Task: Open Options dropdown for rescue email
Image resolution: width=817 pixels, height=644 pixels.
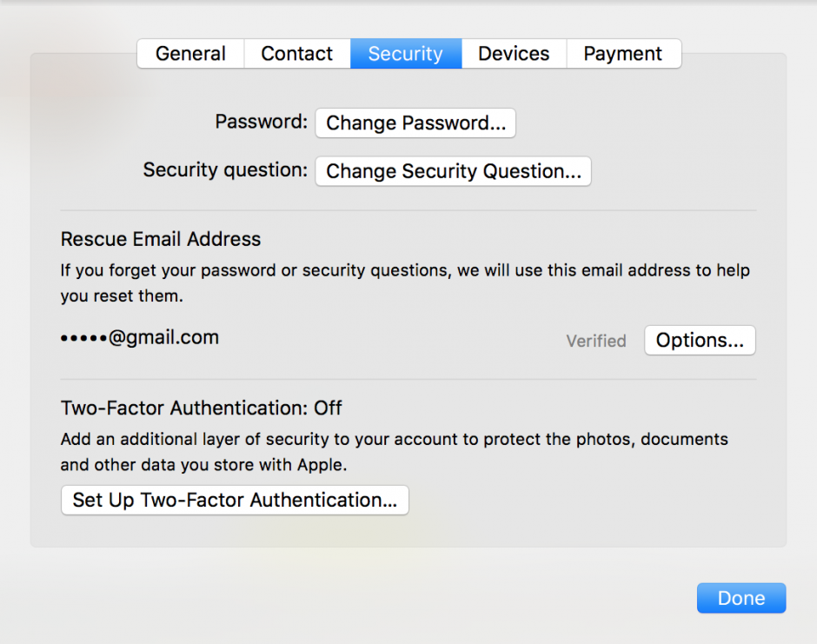Action: (699, 340)
